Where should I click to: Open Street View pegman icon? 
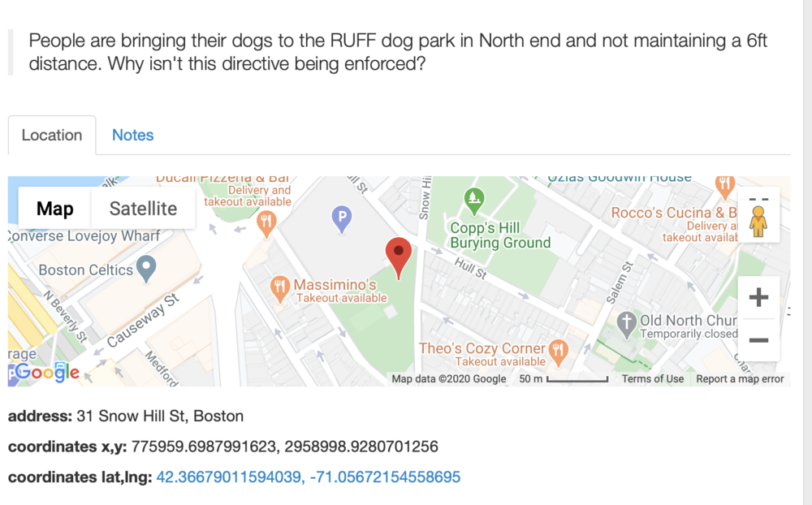pos(758,221)
